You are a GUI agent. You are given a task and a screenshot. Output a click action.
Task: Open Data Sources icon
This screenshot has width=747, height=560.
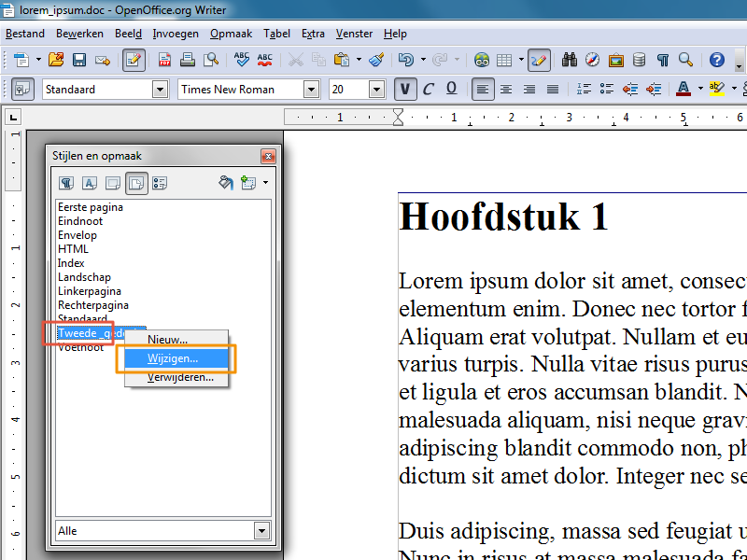coord(639,60)
